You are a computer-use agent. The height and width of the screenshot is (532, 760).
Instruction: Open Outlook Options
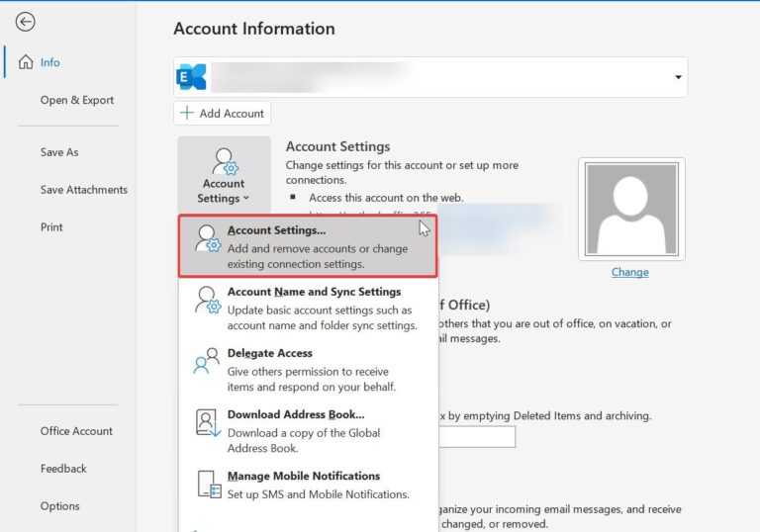[59, 506]
